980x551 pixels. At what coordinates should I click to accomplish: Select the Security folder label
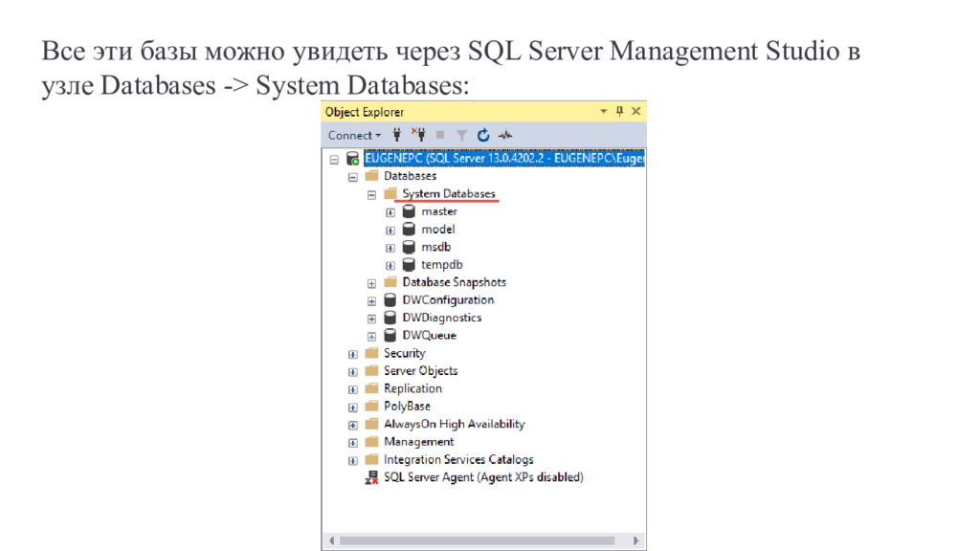pos(405,353)
